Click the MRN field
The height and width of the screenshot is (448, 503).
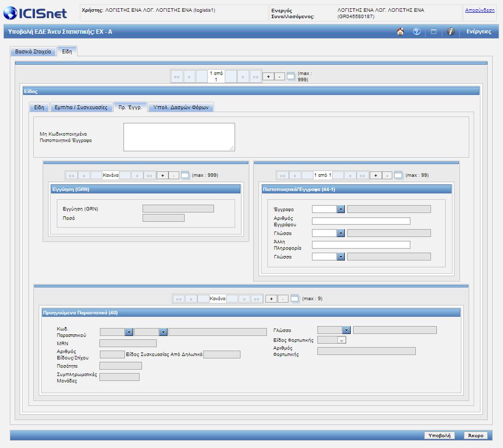click(128, 343)
